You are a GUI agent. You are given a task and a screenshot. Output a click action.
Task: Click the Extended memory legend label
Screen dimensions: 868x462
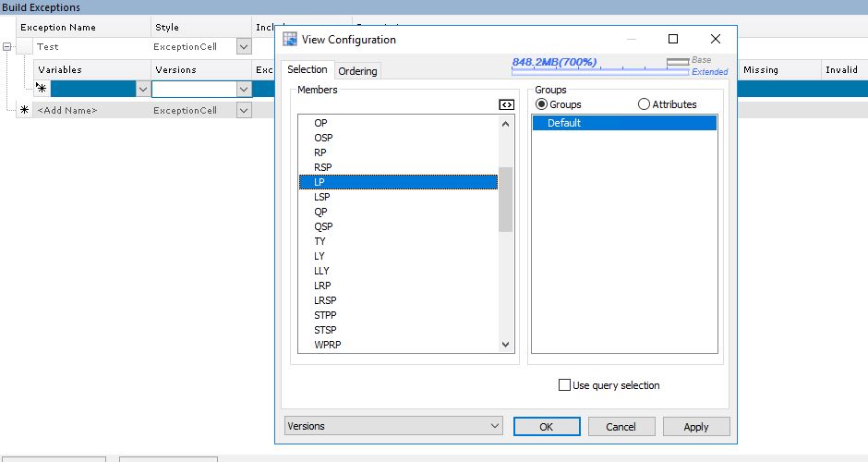[710, 72]
